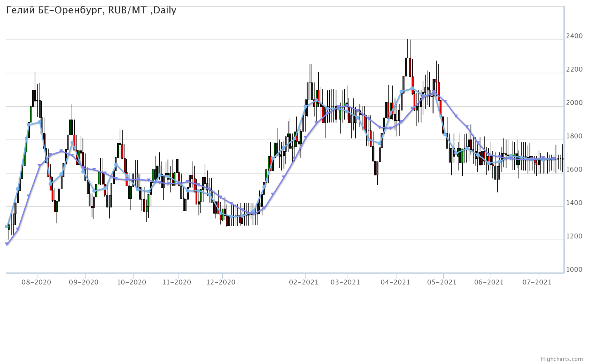Click the 1000 price axis label
Viewport: 589px width, 364px height.
tap(574, 270)
